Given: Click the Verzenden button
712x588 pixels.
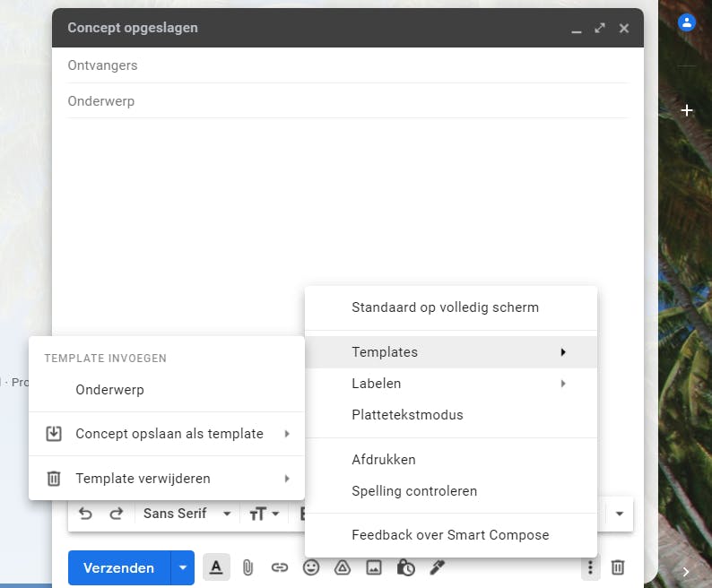Looking at the screenshot, I should pyautogui.click(x=118, y=567).
